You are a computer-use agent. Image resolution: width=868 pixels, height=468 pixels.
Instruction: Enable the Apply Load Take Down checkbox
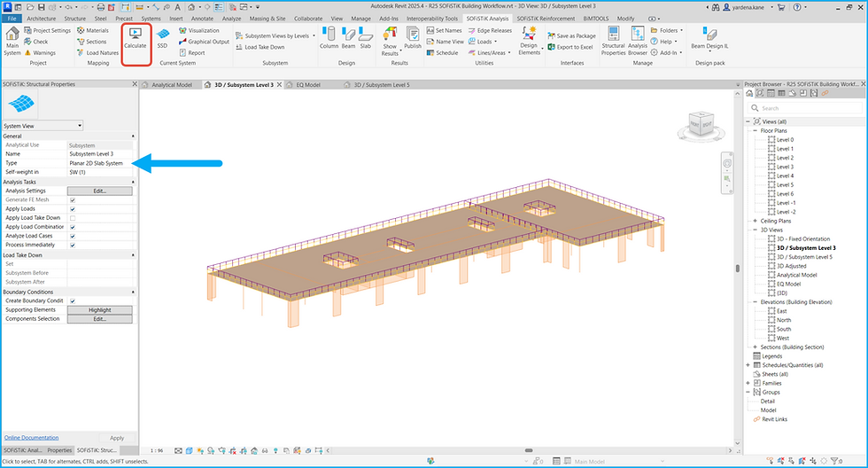tap(73, 218)
